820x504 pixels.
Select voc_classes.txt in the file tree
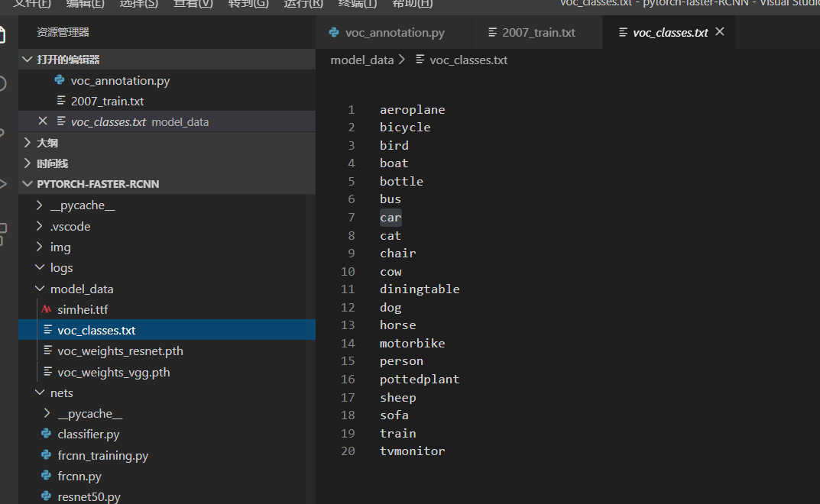[167, 330]
